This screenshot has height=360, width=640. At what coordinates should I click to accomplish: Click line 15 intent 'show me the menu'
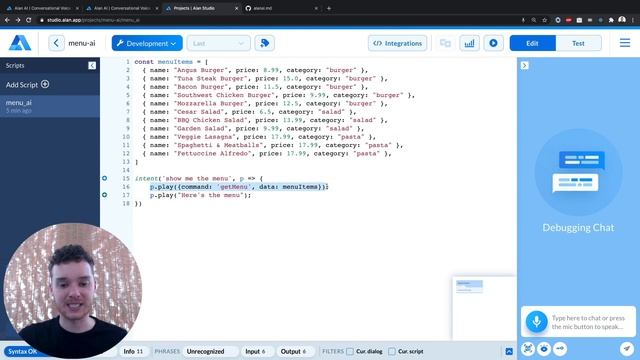pos(199,179)
